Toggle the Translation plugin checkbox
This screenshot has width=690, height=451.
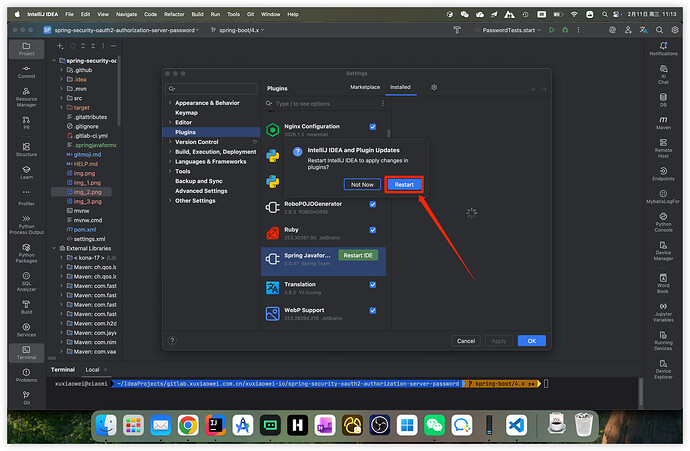(x=372, y=285)
